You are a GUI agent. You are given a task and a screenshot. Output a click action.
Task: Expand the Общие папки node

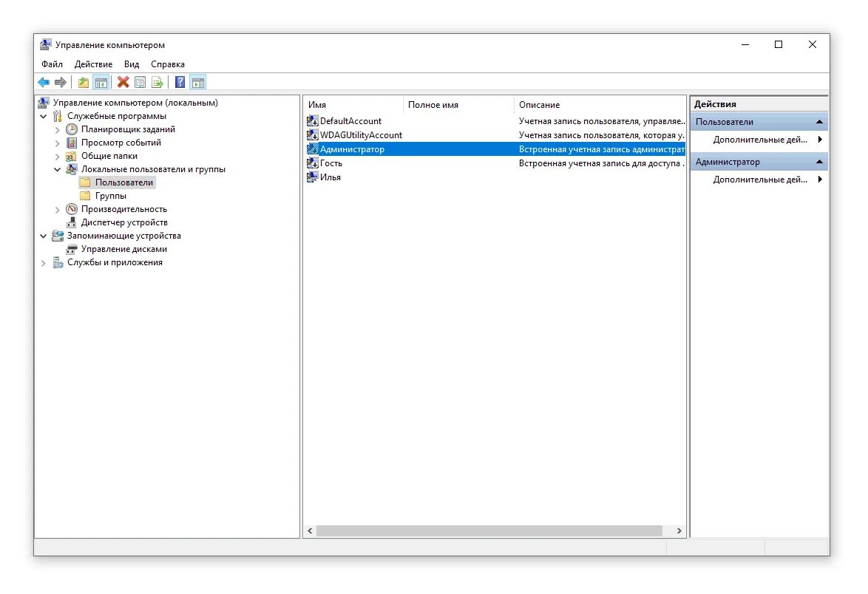pyautogui.click(x=57, y=157)
